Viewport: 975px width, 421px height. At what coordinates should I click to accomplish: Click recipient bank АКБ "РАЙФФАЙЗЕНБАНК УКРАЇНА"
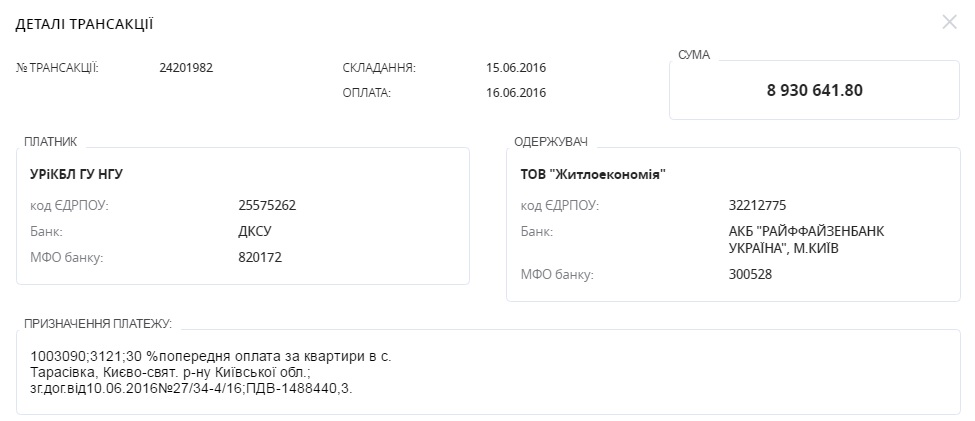pos(806,240)
